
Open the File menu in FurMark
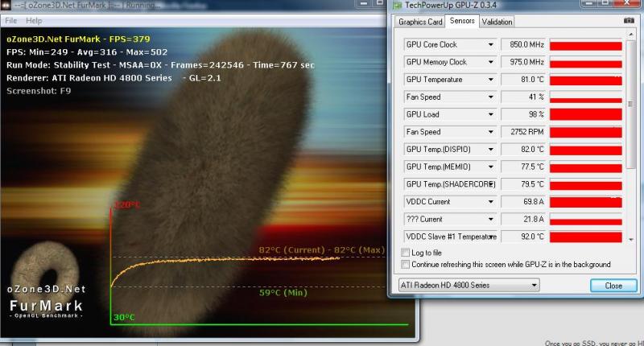tap(11, 21)
